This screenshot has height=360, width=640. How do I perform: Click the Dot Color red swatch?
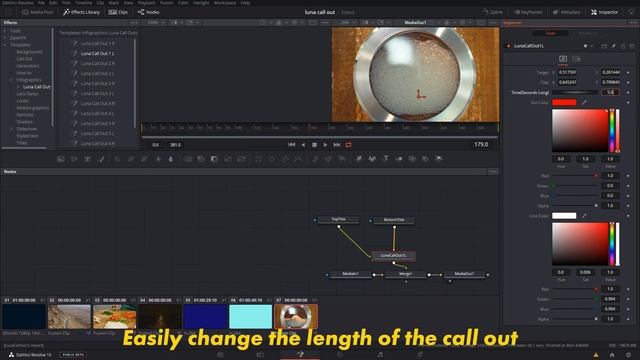pos(564,102)
